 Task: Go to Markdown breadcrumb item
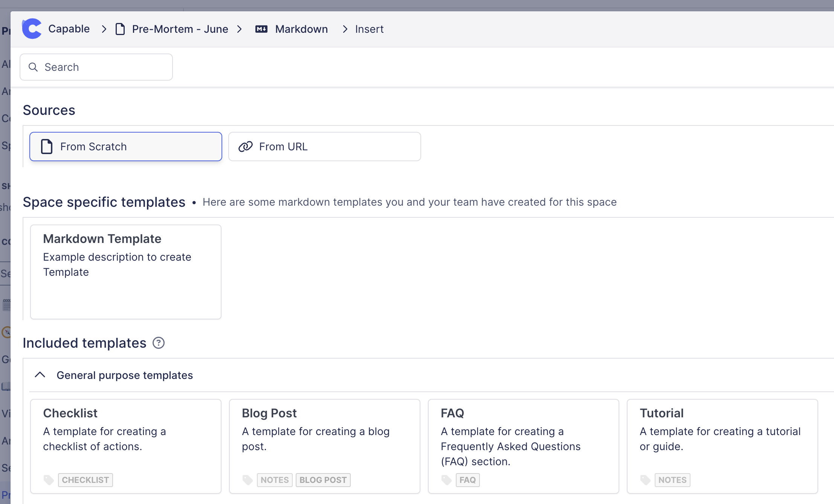[301, 29]
